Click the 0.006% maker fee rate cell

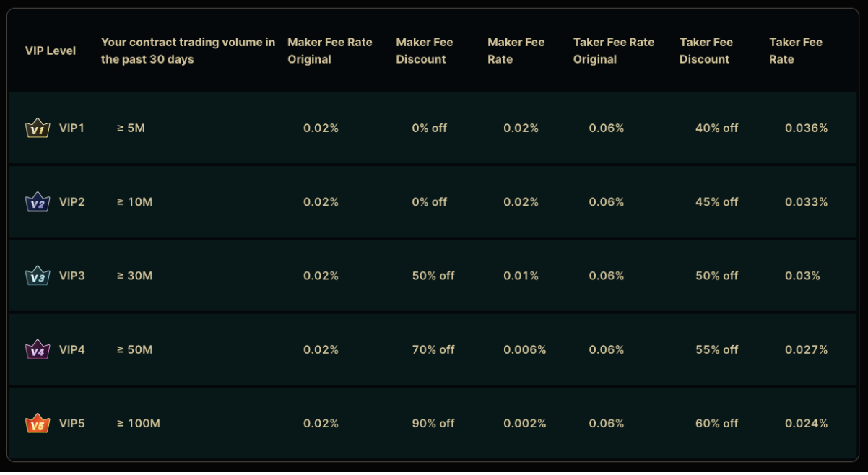525,349
